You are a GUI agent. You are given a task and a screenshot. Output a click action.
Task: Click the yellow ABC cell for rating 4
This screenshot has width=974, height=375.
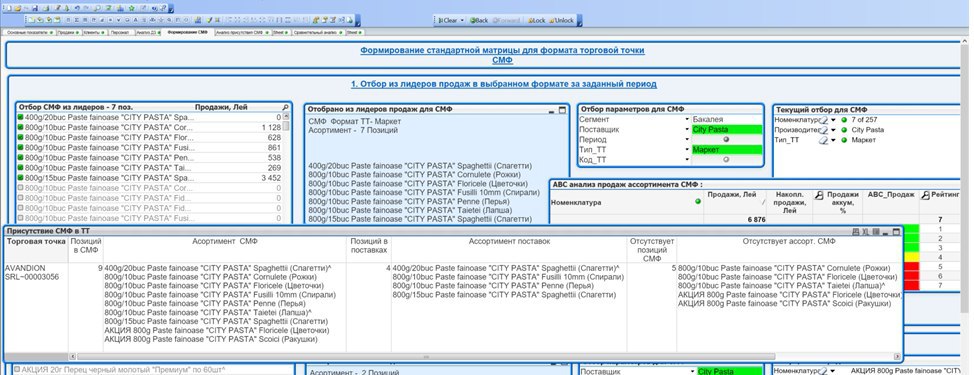click(x=911, y=256)
